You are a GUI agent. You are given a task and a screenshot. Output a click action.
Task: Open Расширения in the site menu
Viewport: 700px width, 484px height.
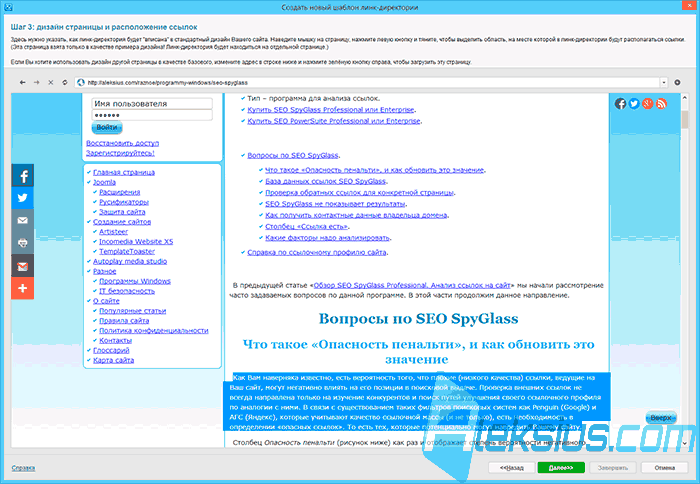119,192
